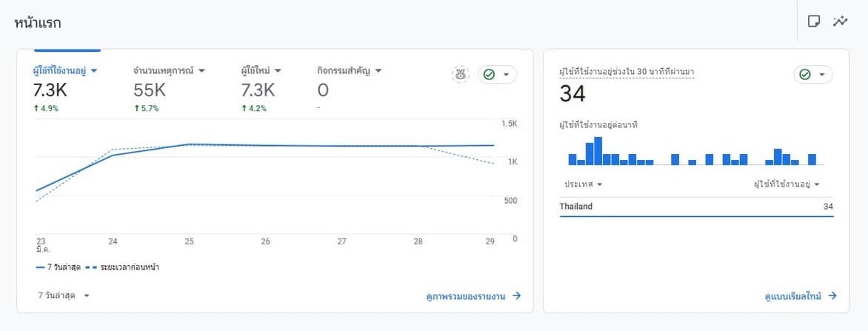
Task: Click the Thailand row in the country table
Action: pyautogui.click(x=696, y=207)
